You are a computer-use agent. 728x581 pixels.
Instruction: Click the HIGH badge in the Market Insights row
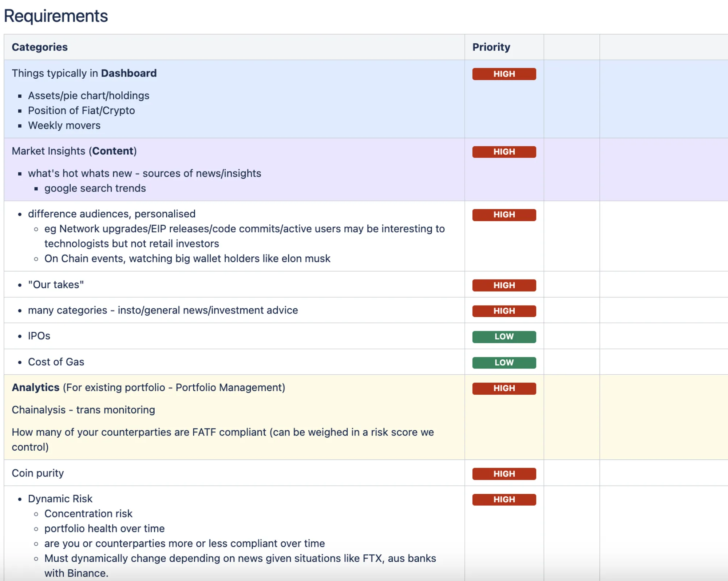[504, 152]
